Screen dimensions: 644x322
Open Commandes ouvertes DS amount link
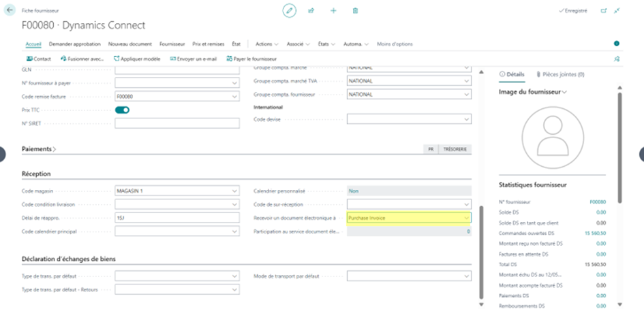point(595,233)
